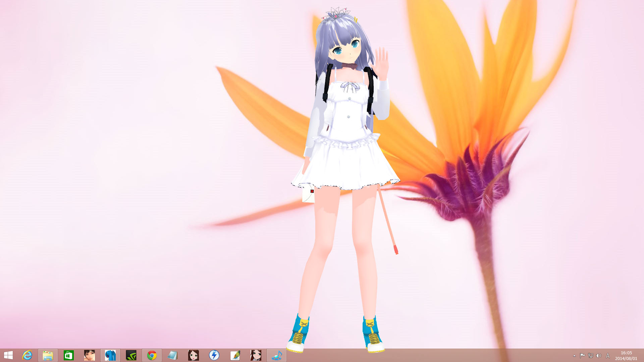Open the green Windows Store icon
Screen dimensions: 644x362
pyautogui.click(x=69, y=355)
